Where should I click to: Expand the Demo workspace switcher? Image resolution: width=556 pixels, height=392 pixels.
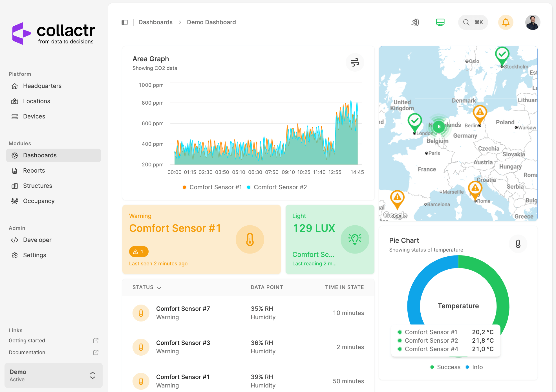[x=93, y=375]
